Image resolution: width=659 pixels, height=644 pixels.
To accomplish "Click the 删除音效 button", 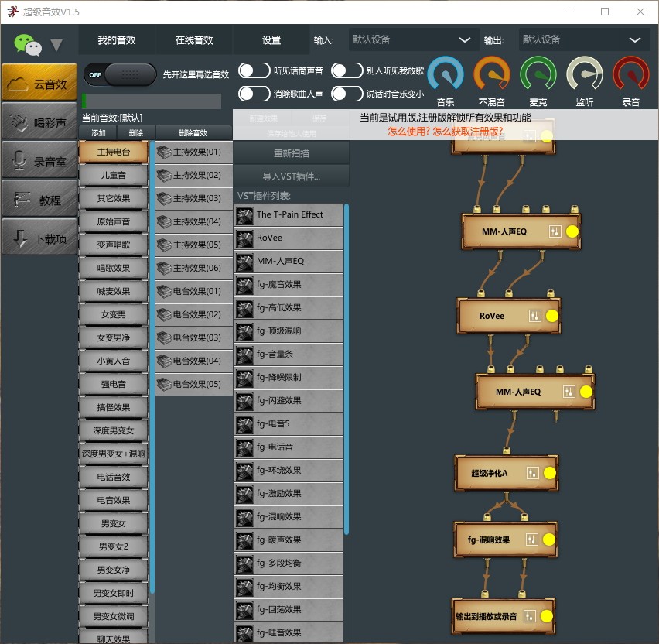I will [x=193, y=132].
